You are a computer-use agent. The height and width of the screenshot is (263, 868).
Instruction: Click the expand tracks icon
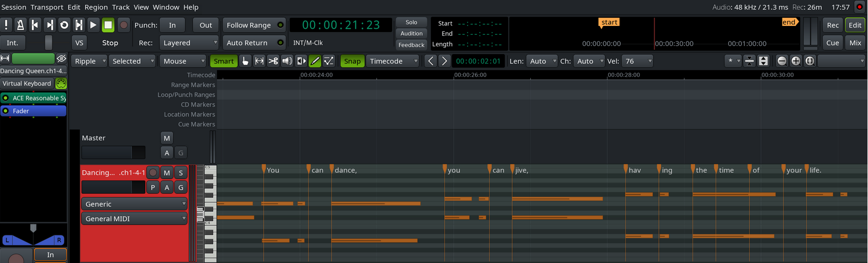click(763, 61)
